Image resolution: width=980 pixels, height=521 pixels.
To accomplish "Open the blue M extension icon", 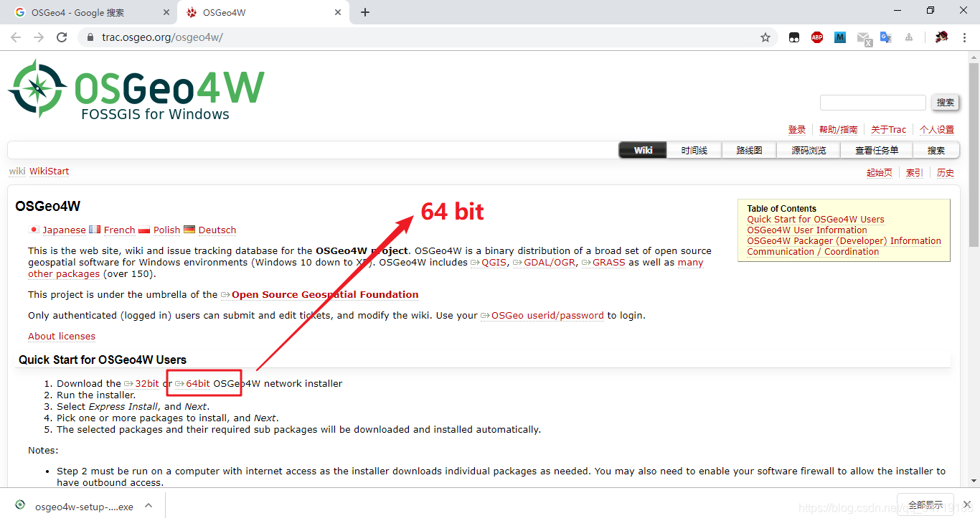I will pyautogui.click(x=840, y=37).
